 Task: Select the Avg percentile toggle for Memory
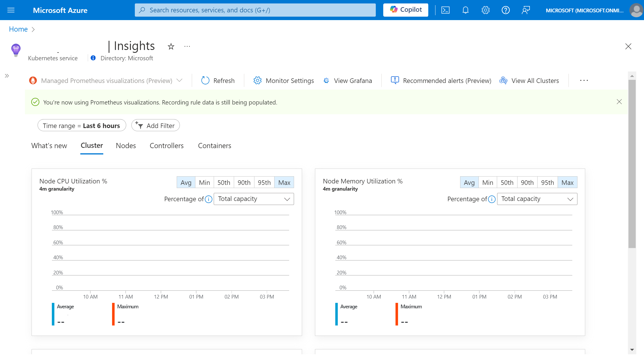[x=469, y=182]
